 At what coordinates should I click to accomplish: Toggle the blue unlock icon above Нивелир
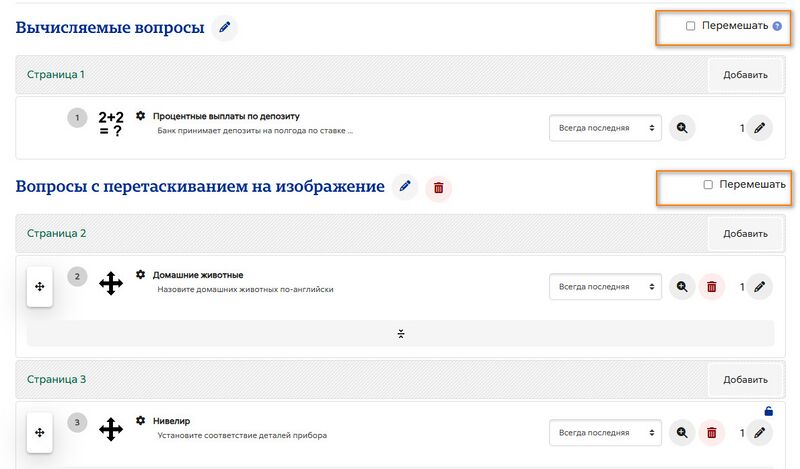click(768, 411)
